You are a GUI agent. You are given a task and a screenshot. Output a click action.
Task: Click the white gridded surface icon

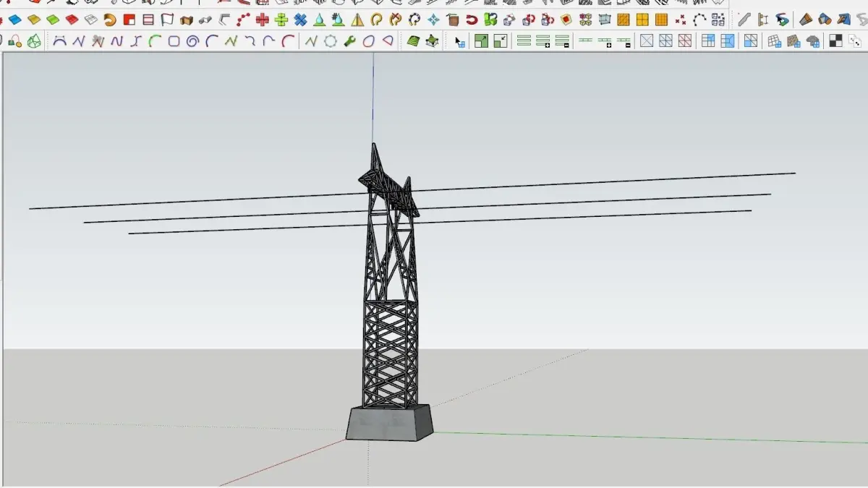pyautogui.click(x=90, y=20)
